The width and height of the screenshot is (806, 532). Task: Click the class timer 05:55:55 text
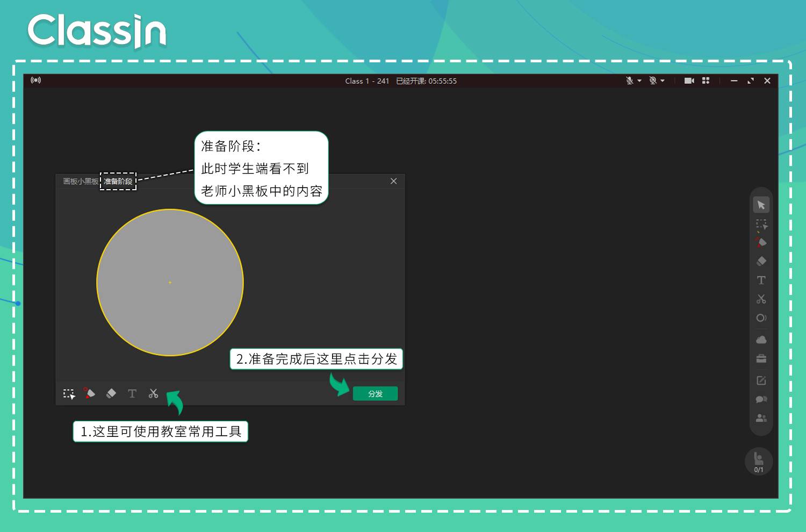pyautogui.click(x=442, y=81)
